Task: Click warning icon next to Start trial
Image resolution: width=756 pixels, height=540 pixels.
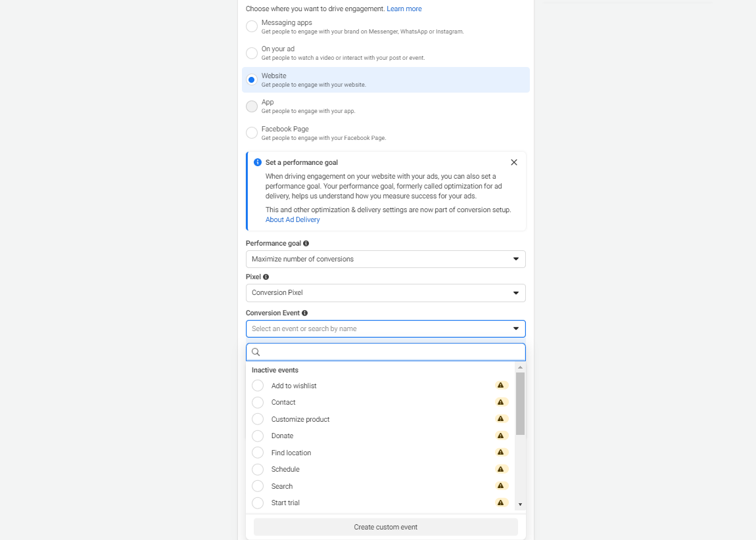Action: pos(501,503)
